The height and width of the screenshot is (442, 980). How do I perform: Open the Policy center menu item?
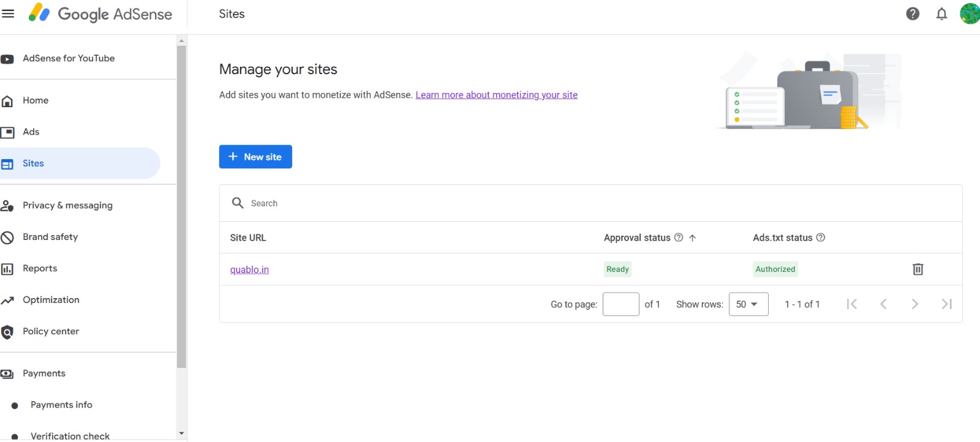51,331
